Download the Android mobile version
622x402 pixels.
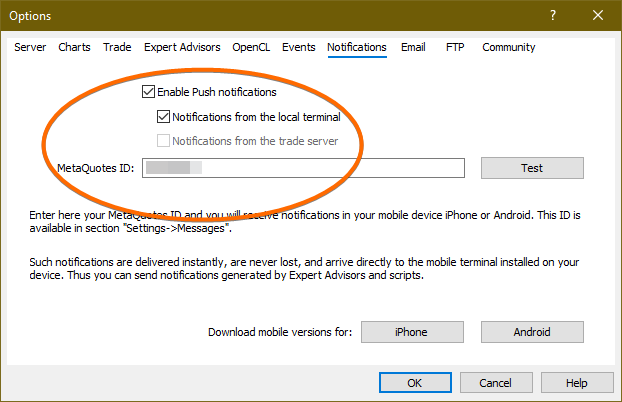(532, 332)
